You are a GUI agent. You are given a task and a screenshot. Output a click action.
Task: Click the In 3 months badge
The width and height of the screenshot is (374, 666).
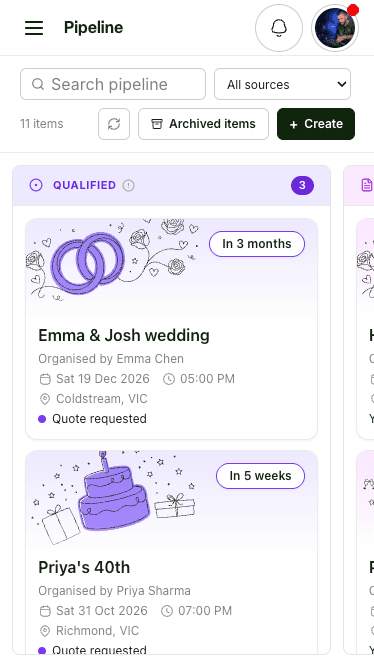[x=257, y=244]
